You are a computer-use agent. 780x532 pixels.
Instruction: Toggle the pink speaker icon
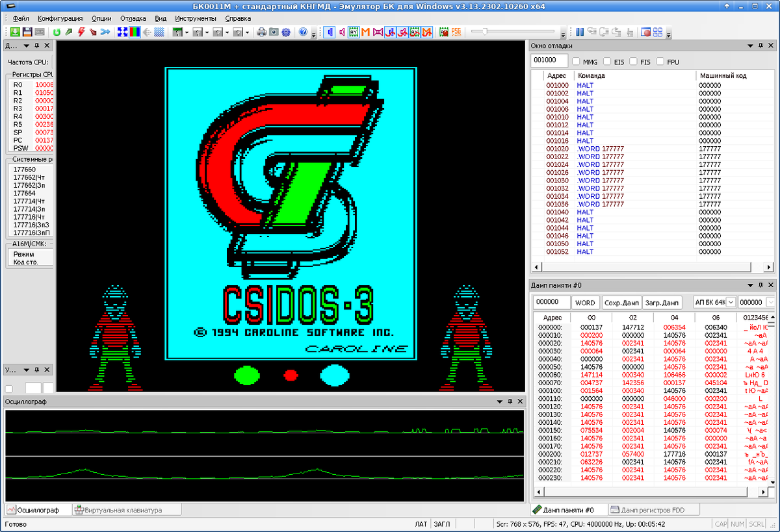click(342, 32)
